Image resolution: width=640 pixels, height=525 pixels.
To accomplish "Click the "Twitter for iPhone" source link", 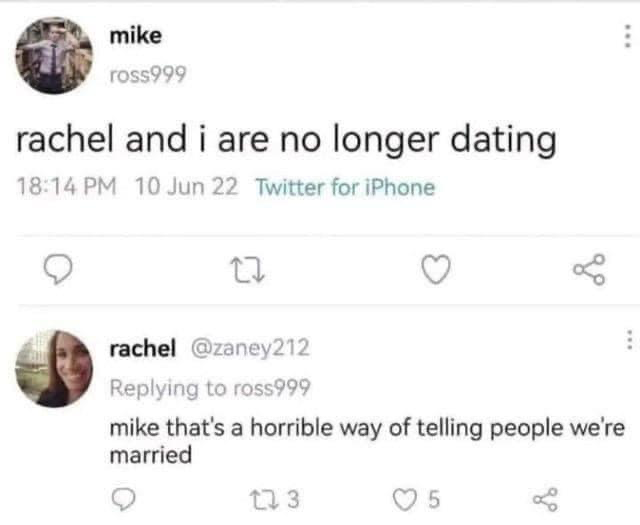I will (x=345, y=187).
